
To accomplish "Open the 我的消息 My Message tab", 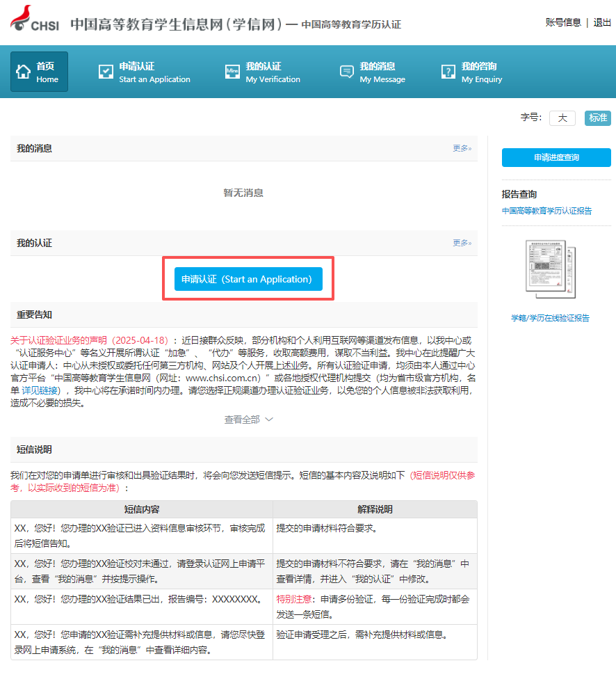I will pos(382,72).
